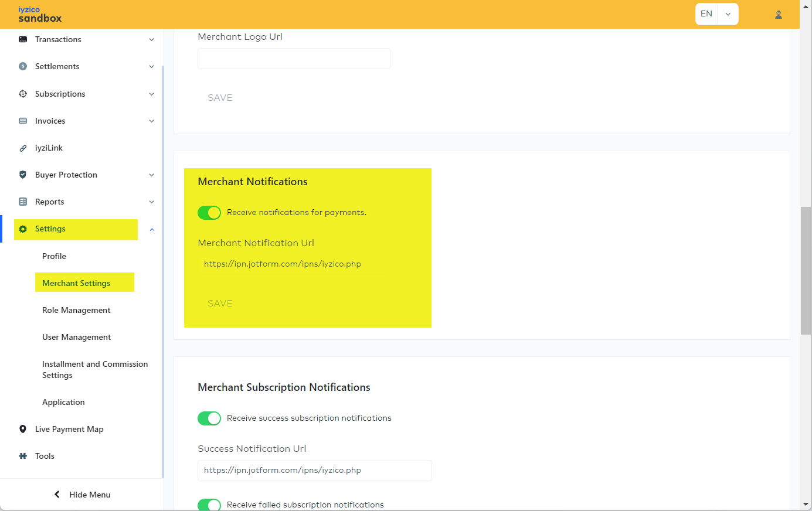Click the Success Notification Url label
Screen dimensions: 812x511
point(252,449)
